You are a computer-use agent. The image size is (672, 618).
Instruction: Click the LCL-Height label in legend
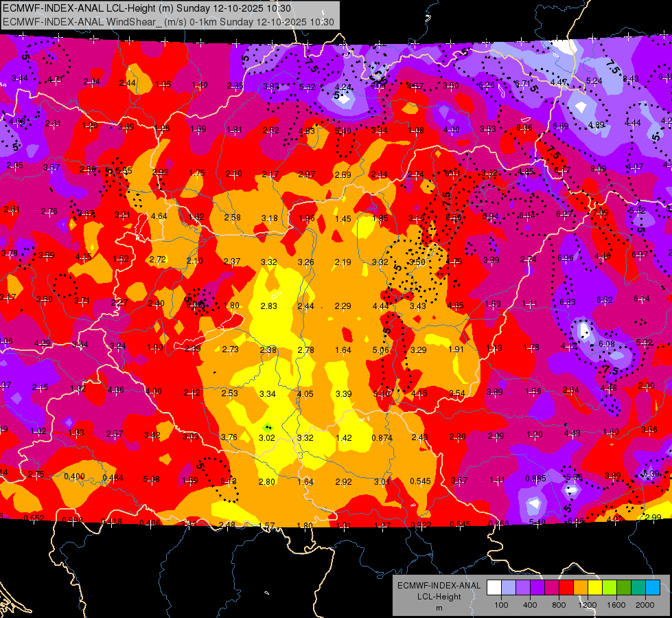439,597
